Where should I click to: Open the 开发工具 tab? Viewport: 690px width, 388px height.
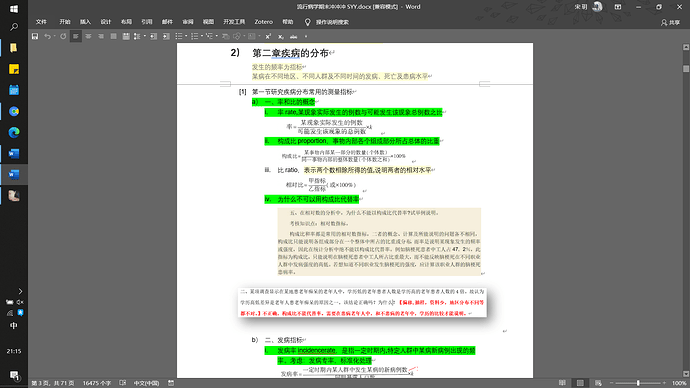point(234,22)
